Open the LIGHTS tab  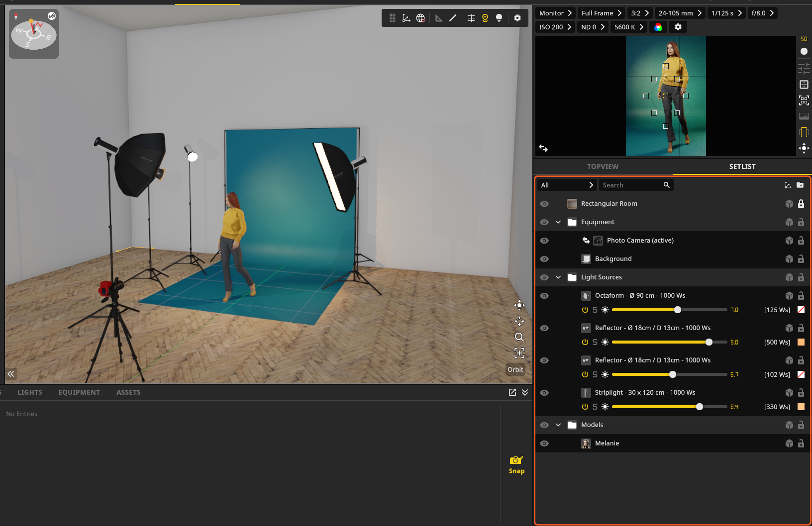point(30,392)
